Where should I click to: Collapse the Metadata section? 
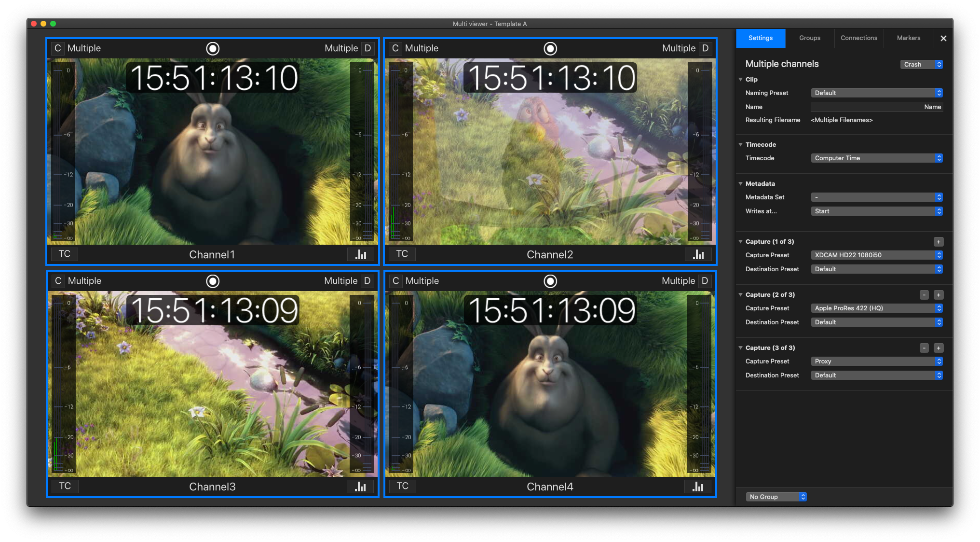tap(741, 183)
